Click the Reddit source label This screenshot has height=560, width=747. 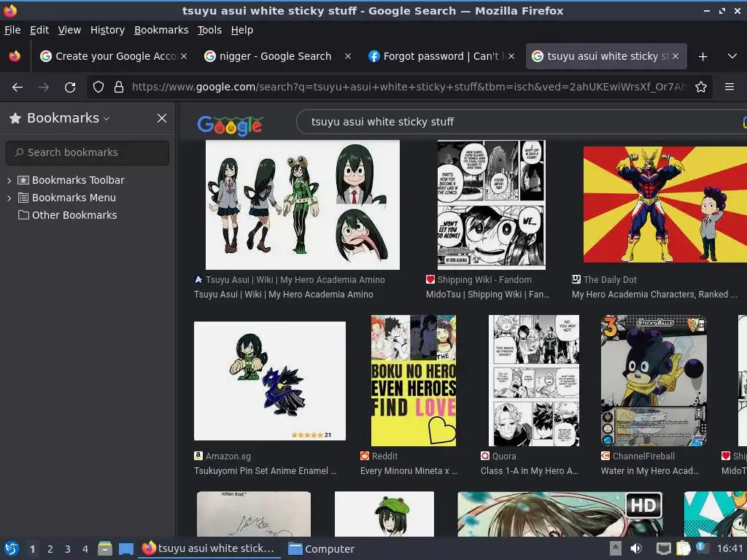(384, 456)
